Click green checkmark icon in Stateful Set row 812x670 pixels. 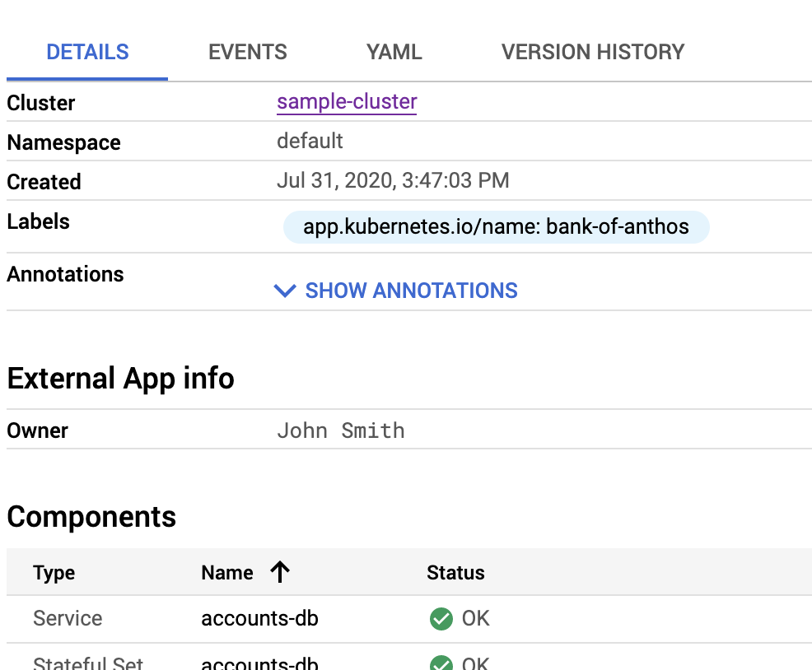(x=441, y=663)
